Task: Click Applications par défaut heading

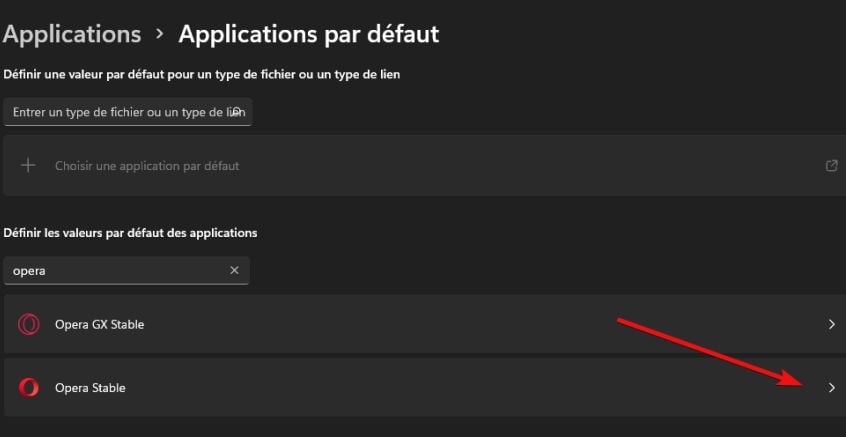Action: pyautogui.click(x=309, y=35)
